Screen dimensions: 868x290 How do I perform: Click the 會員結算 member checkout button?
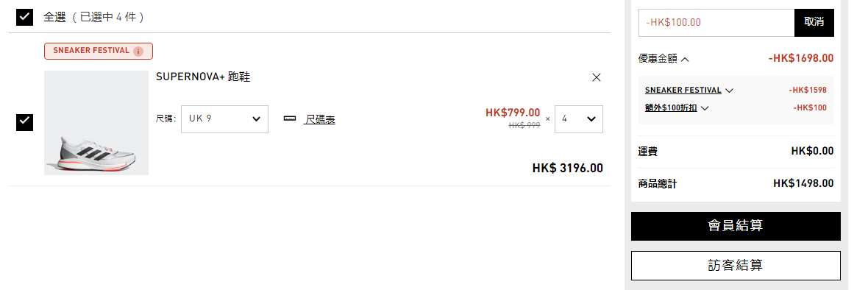click(x=736, y=226)
